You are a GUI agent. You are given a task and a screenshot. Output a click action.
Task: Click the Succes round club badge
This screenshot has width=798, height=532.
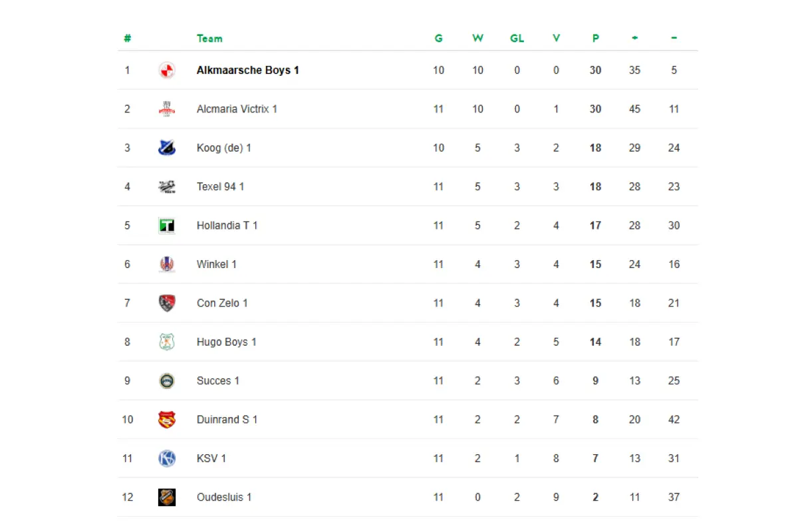[x=167, y=380]
